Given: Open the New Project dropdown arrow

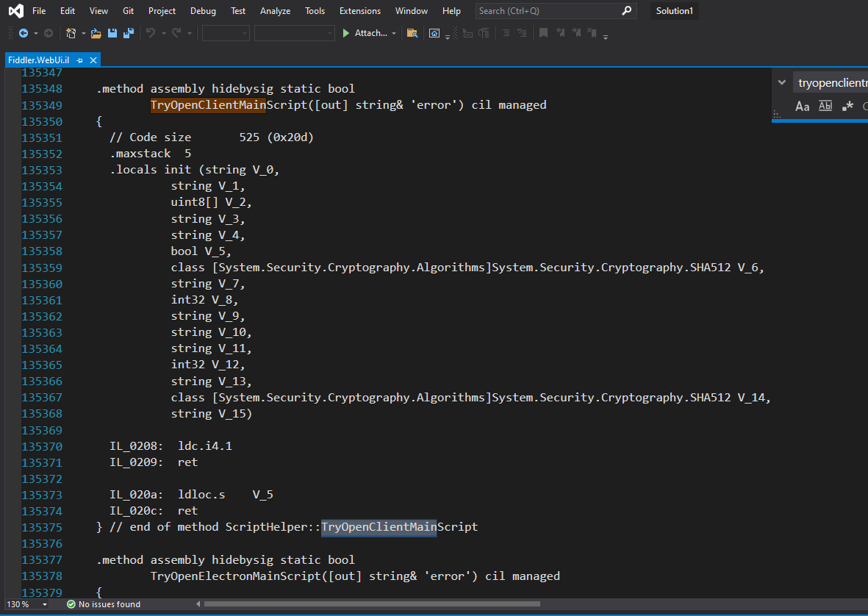Looking at the screenshot, I should tap(84, 34).
